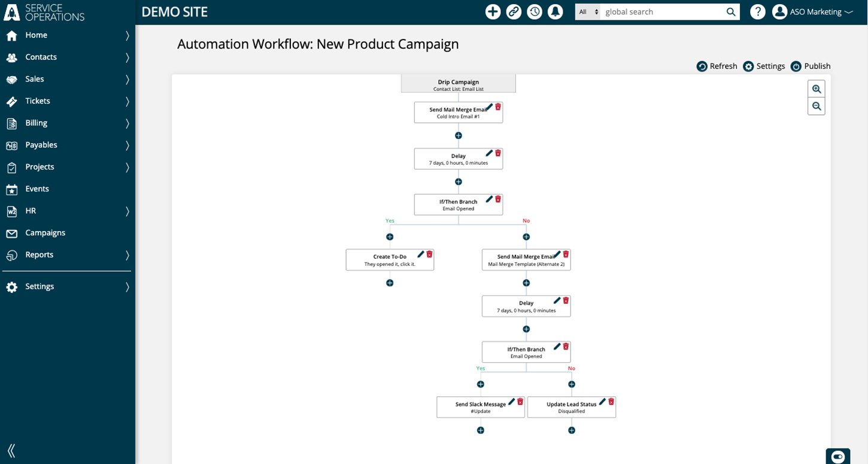Zoom out on the workflow canvas
This screenshot has width=868, height=464.
tap(817, 107)
